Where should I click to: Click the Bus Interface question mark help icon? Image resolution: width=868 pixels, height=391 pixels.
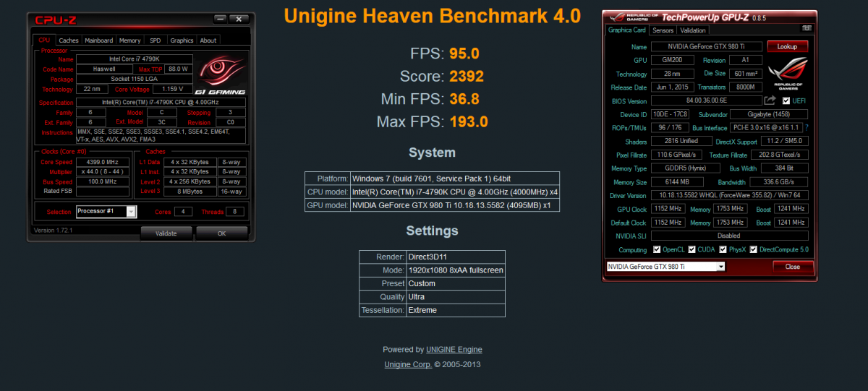(807, 127)
